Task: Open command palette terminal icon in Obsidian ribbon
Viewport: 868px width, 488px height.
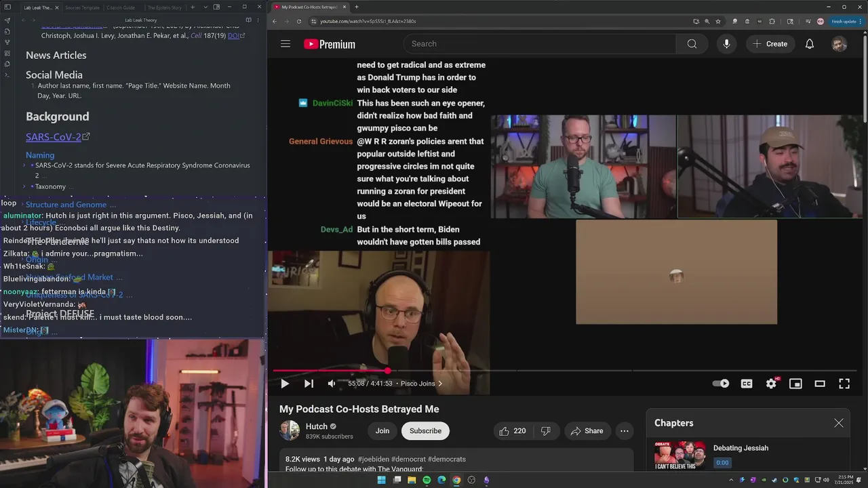Action: click(x=7, y=75)
